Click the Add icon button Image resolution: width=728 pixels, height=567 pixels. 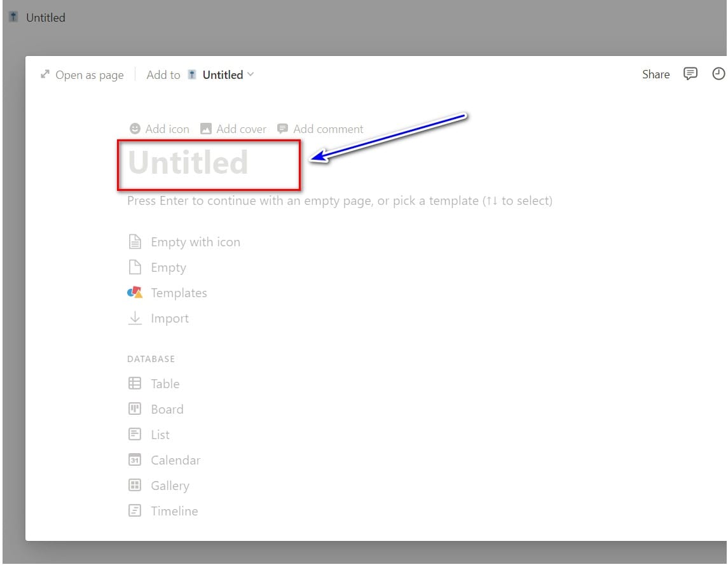(159, 129)
